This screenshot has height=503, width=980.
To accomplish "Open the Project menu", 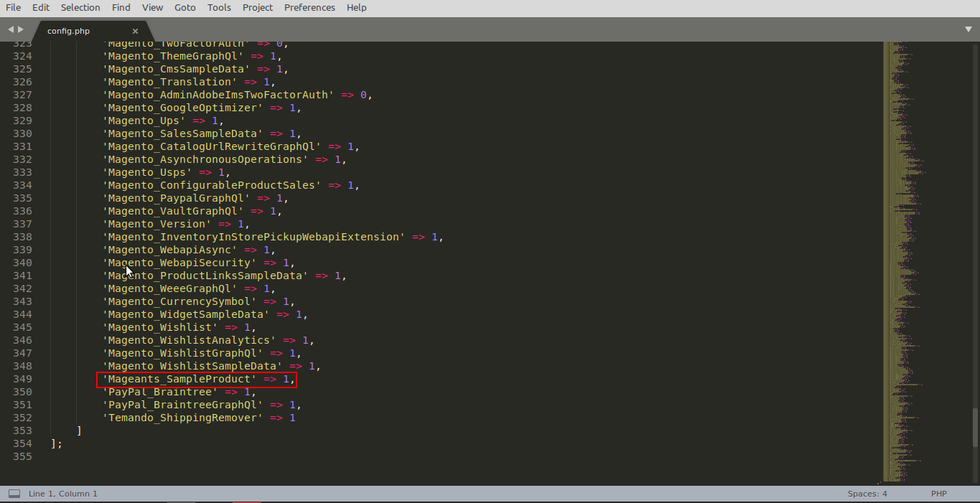I will (258, 7).
